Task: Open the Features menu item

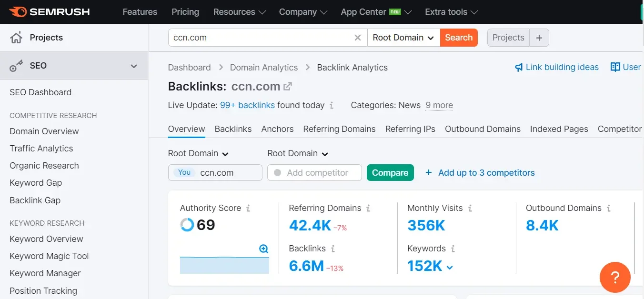Action: pos(140,12)
